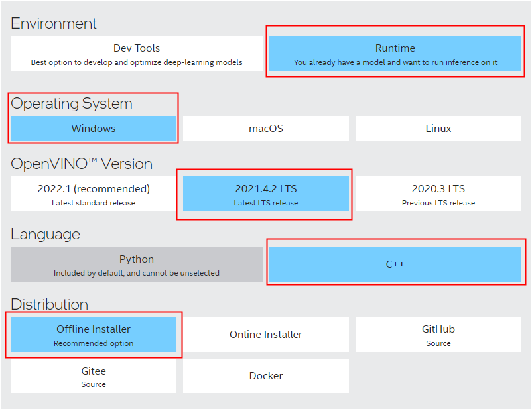Image resolution: width=532 pixels, height=409 pixels.
Task: Click the greyed Python language tile
Action: pyautogui.click(x=137, y=264)
